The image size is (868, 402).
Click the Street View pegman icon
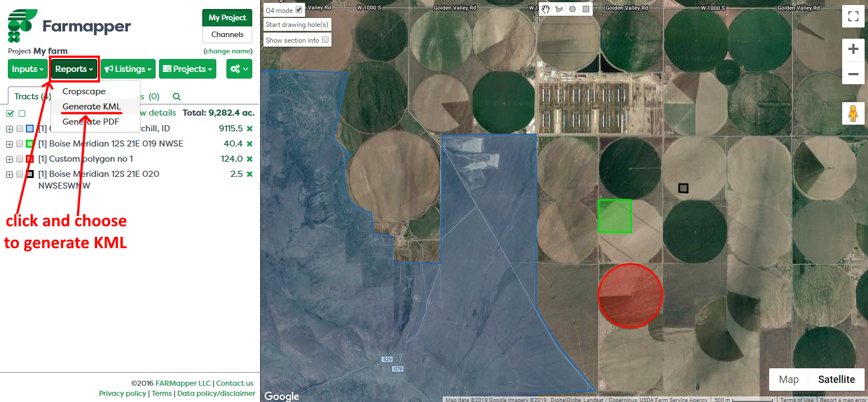pyautogui.click(x=853, y=113)
